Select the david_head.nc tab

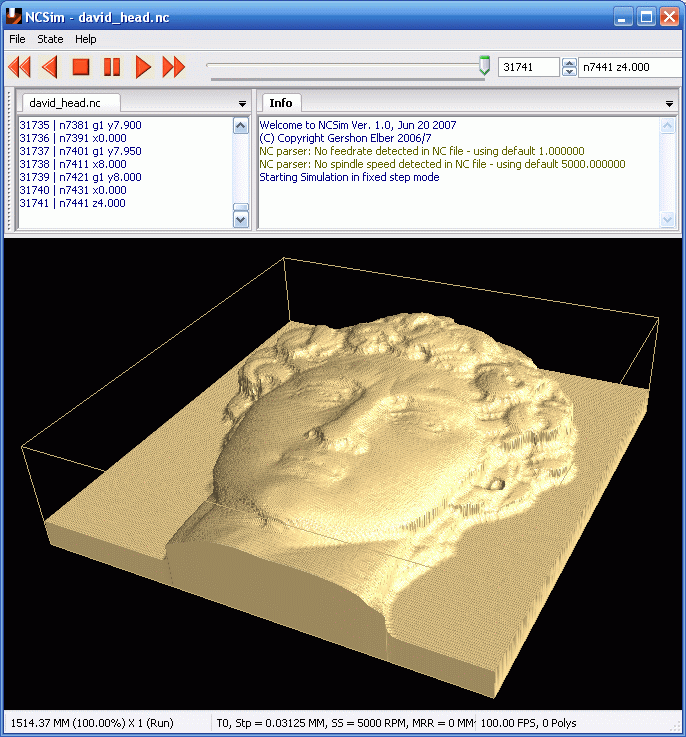pyautogui.click(x=69, y=102)
